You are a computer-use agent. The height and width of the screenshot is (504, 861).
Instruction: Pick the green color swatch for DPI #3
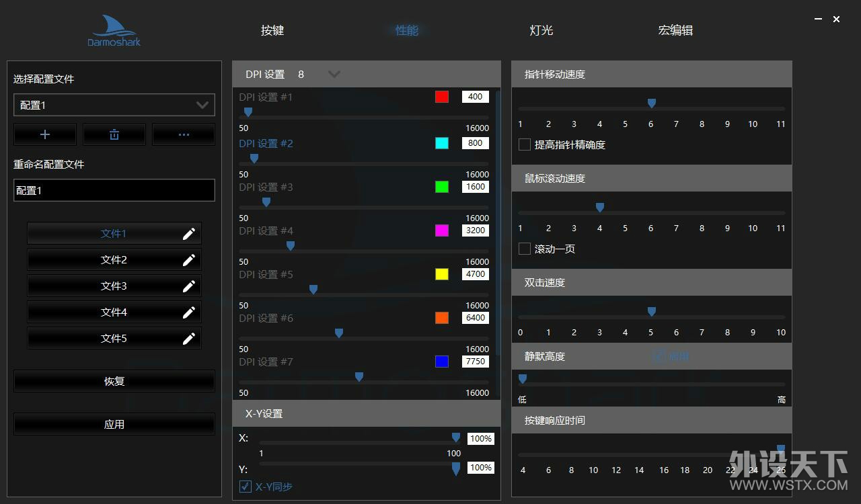[442, 187]
